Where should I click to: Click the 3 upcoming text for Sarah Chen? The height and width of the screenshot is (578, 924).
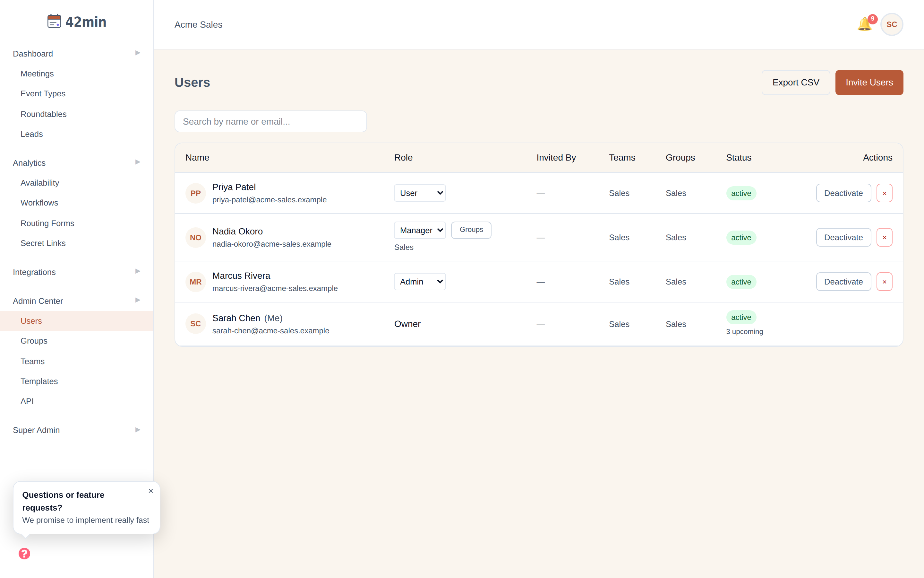(x=745, y=332)
